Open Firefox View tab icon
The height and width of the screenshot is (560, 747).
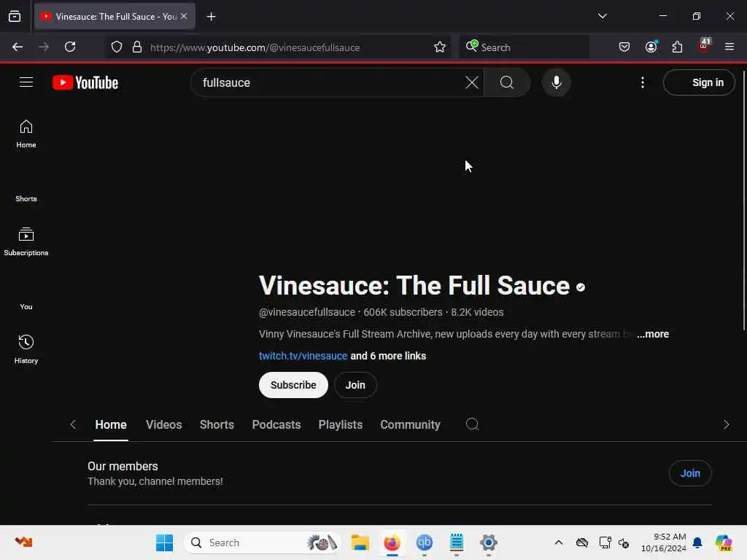click(x=15, y=16)
